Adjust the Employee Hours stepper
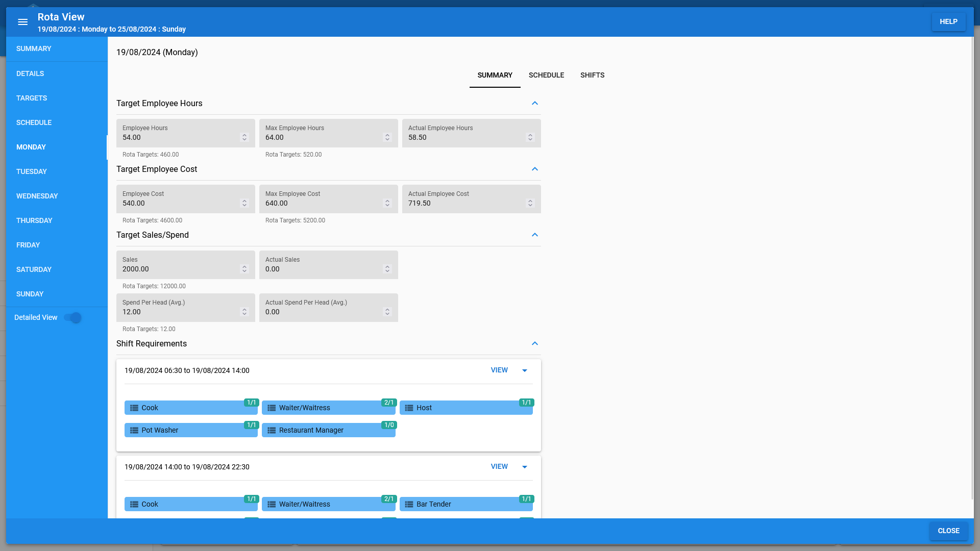Screen dimensions: 980x551 tap(244, 137)
